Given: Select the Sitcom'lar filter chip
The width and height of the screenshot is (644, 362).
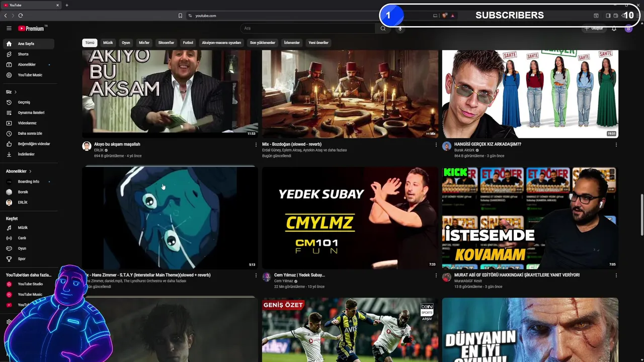Looking at the screenshot, I should (x=167, y=43).
